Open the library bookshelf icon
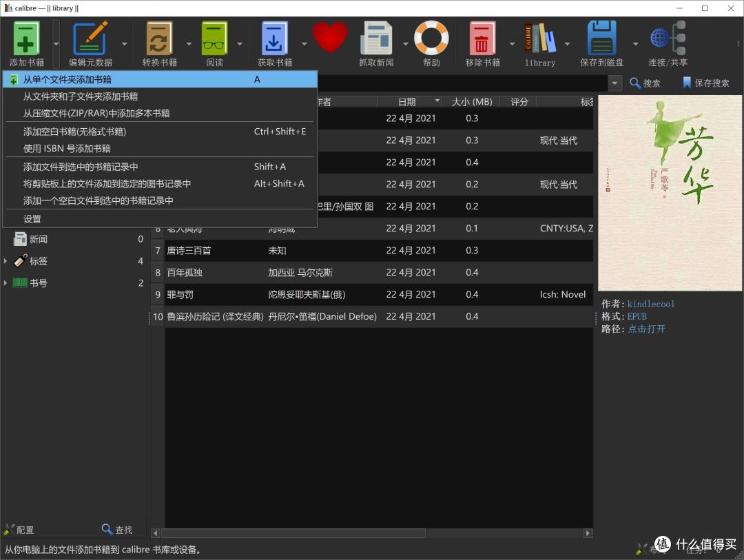 tap(540, 38)
